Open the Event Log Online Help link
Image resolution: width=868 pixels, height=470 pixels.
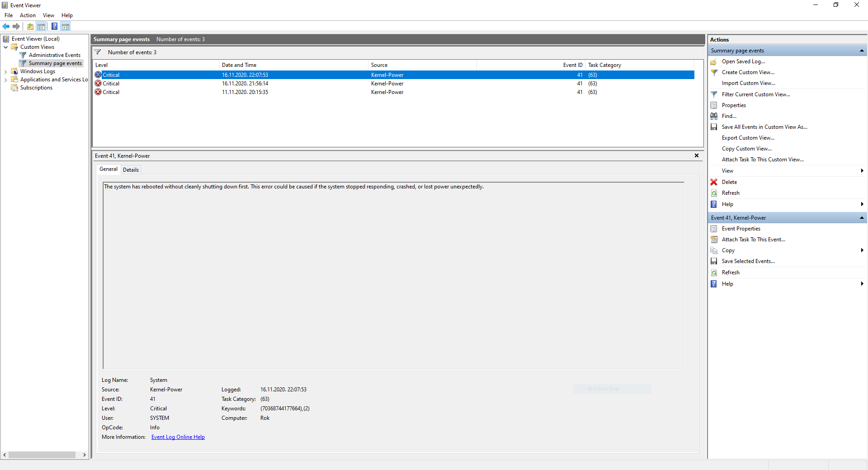point(178,437)
